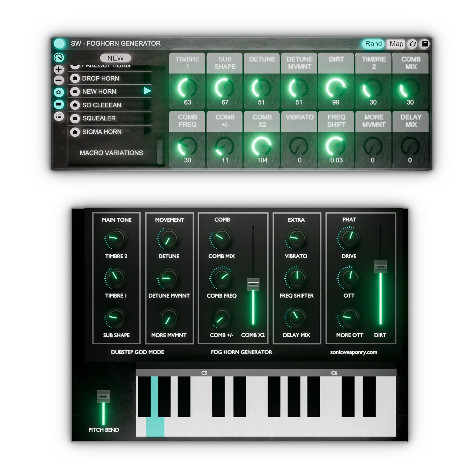Select the SO CLEEEAN variation
The width and height of the screenshot is (476, 476).
click(110, 105)
